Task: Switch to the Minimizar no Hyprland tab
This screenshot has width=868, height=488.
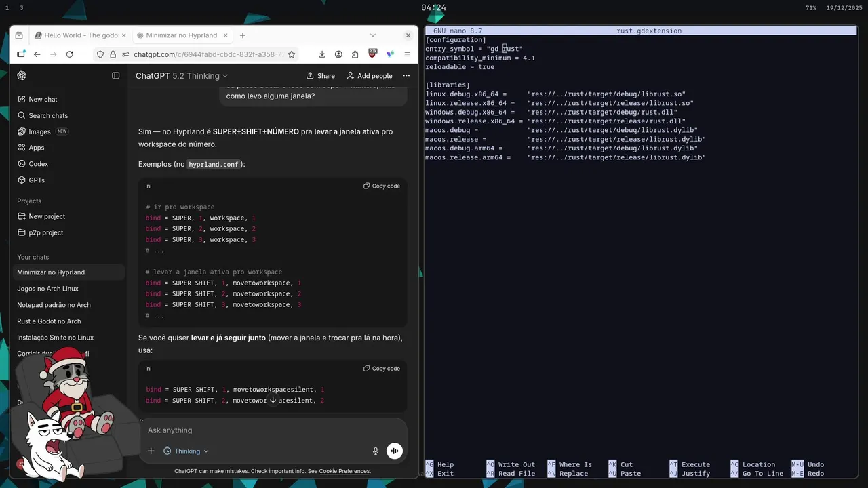Action: pyautogui.click(x=181, y=35)
